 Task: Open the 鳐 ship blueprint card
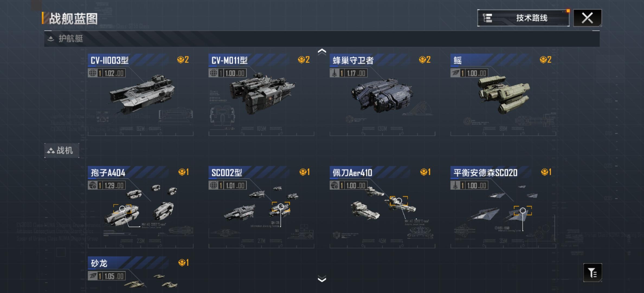coord(503,95)
